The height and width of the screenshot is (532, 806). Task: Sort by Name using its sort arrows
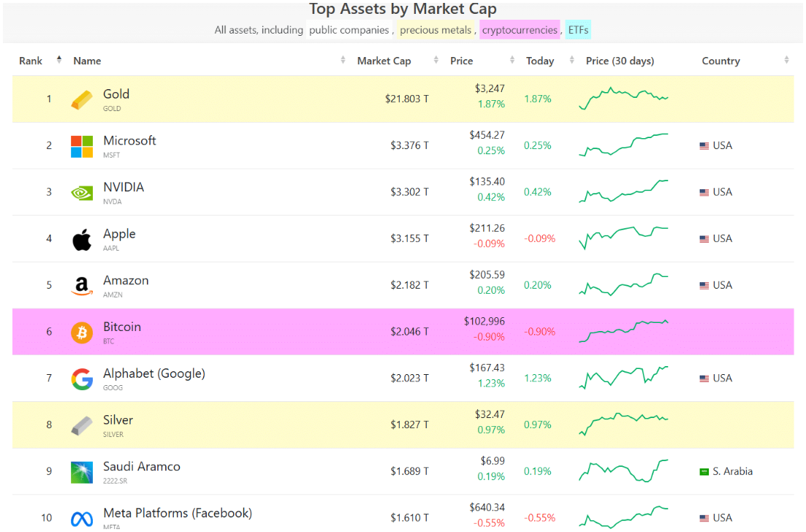[343, 60]
